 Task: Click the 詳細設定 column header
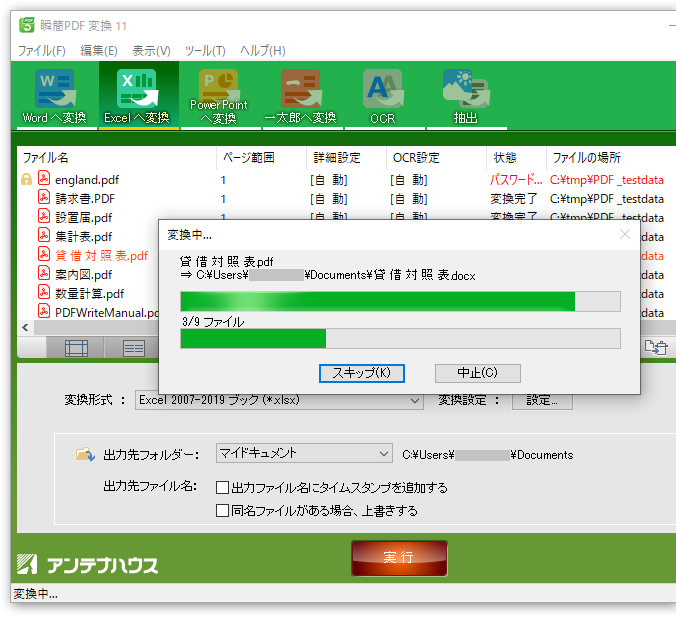(x=346, y=158)
